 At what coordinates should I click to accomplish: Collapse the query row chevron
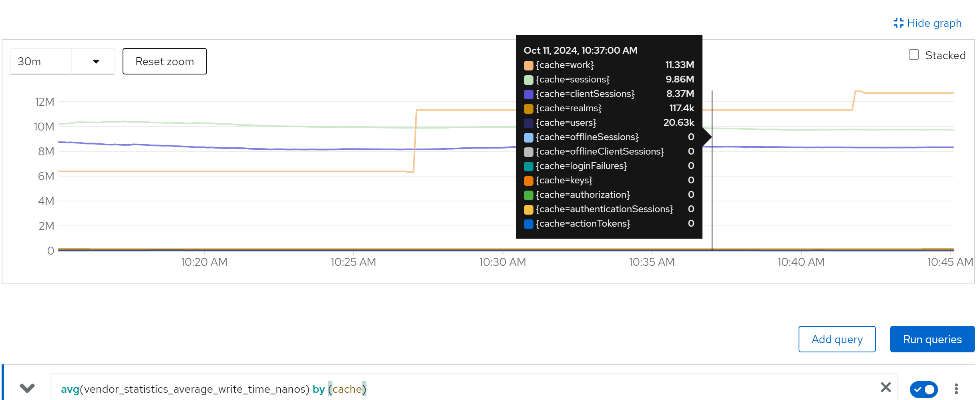click(x=27, y=388)
